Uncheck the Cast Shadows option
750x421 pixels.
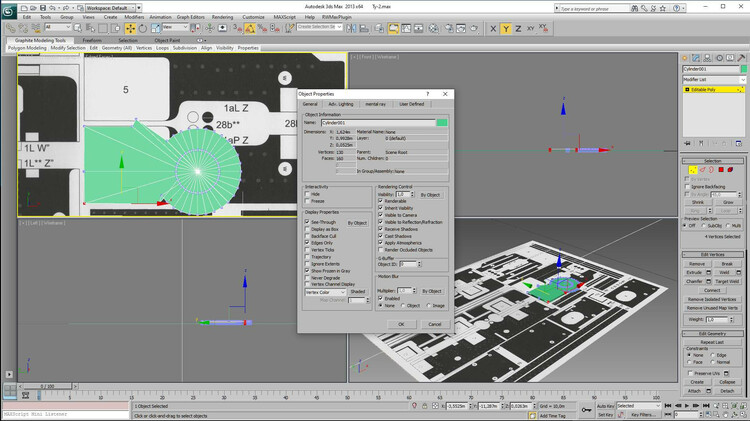click(x=381, y=236)
